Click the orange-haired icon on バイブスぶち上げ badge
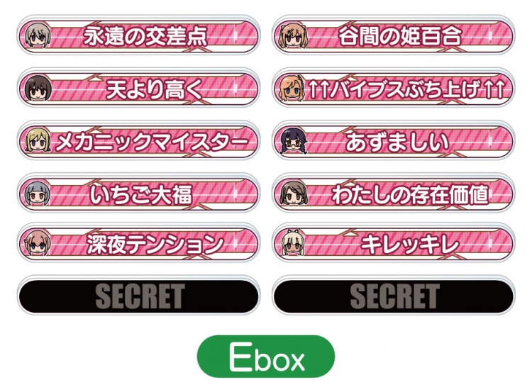Viewport: 532px width, 392px height. (x=292, y=88)
